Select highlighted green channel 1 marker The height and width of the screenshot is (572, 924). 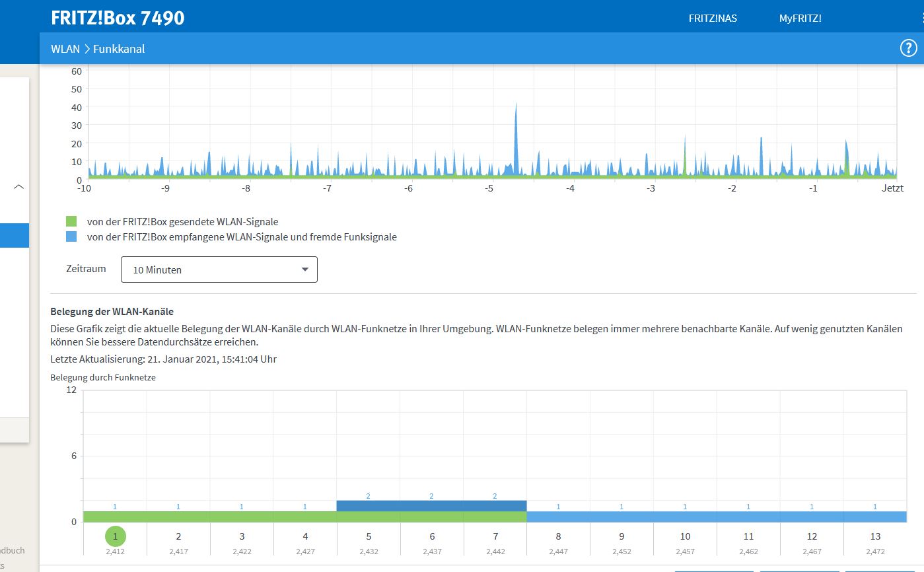click(115, 536)
